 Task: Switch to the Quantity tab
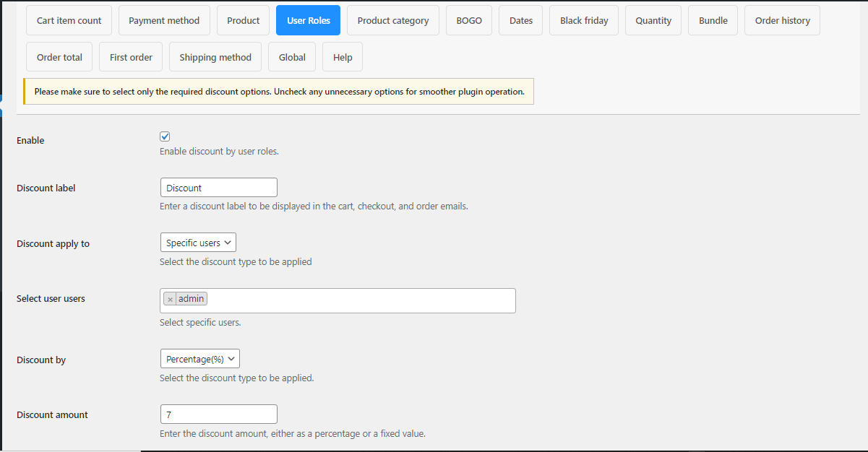click(653, 20)
